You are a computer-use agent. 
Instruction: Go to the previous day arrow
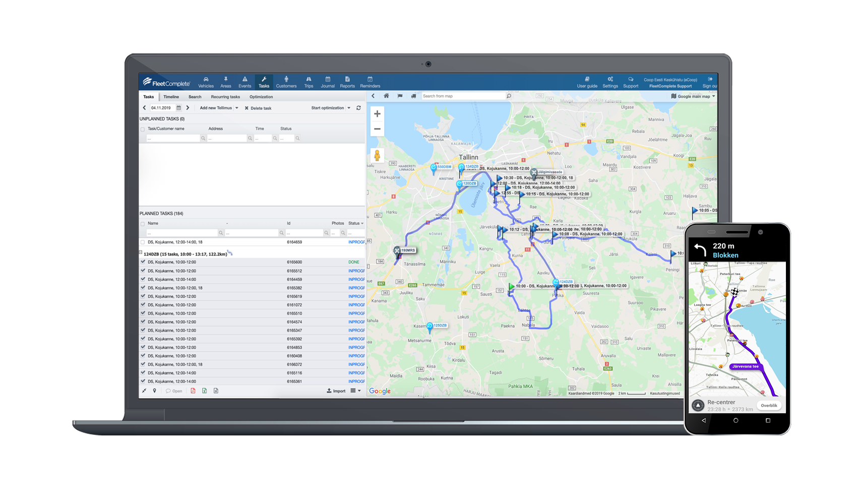[144, 108]
